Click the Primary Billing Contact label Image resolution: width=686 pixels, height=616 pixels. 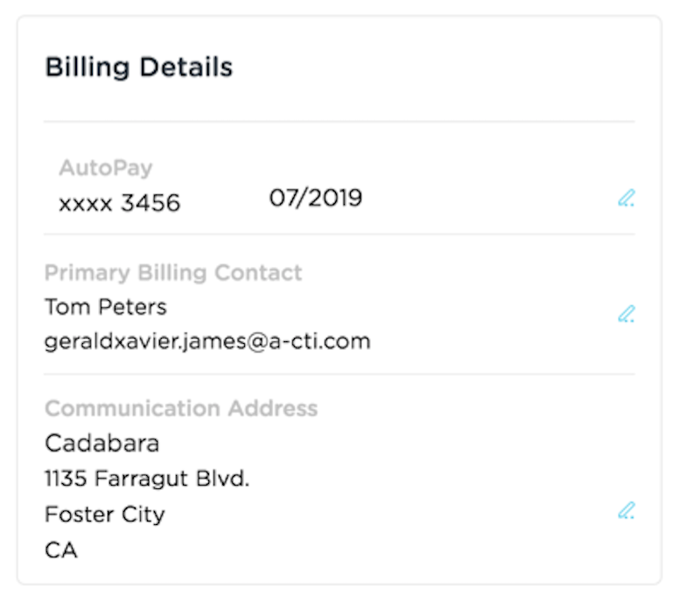tap(173, 272)
